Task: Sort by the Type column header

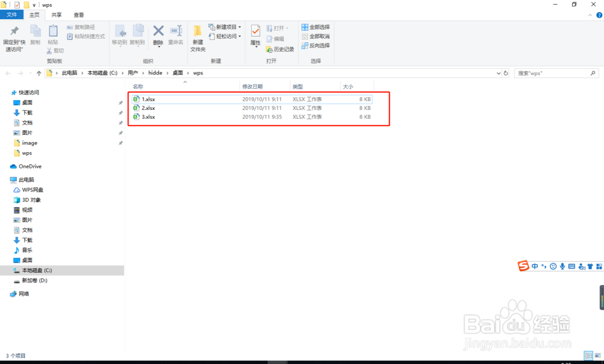Action: pos(297,86)
